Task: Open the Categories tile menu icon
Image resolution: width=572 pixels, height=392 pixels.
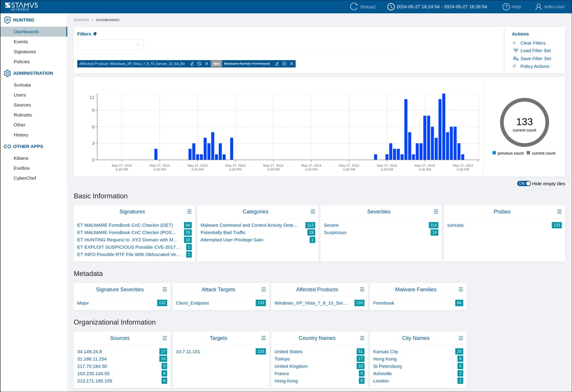Action: (x=313, y=211)
